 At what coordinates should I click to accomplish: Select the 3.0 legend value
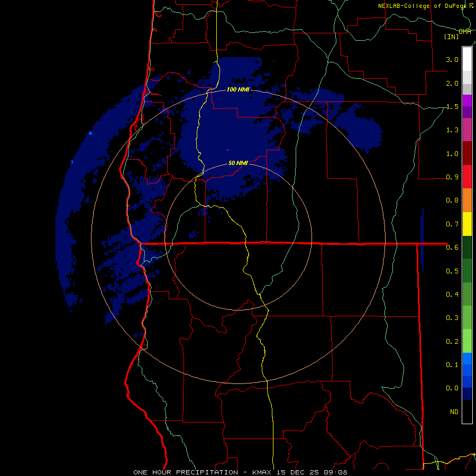(452, 59)
